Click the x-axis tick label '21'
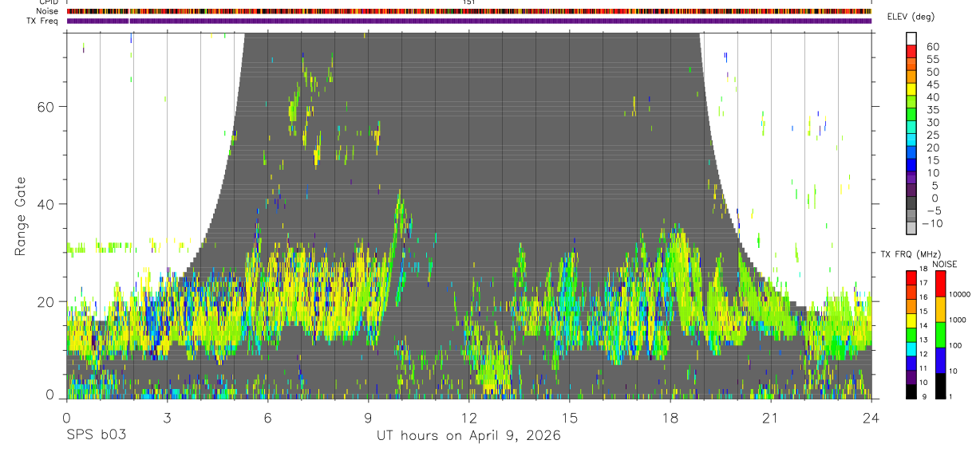 tap(771, 418)
